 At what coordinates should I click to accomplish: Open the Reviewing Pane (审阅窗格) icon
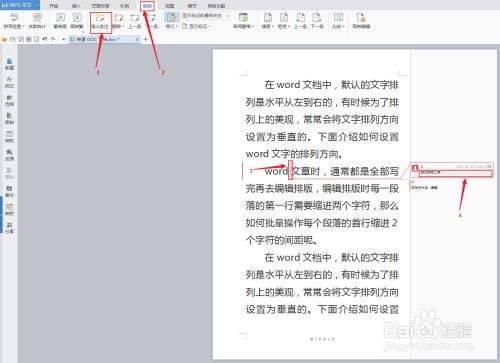pyautogui.click(x=243, y=18)
